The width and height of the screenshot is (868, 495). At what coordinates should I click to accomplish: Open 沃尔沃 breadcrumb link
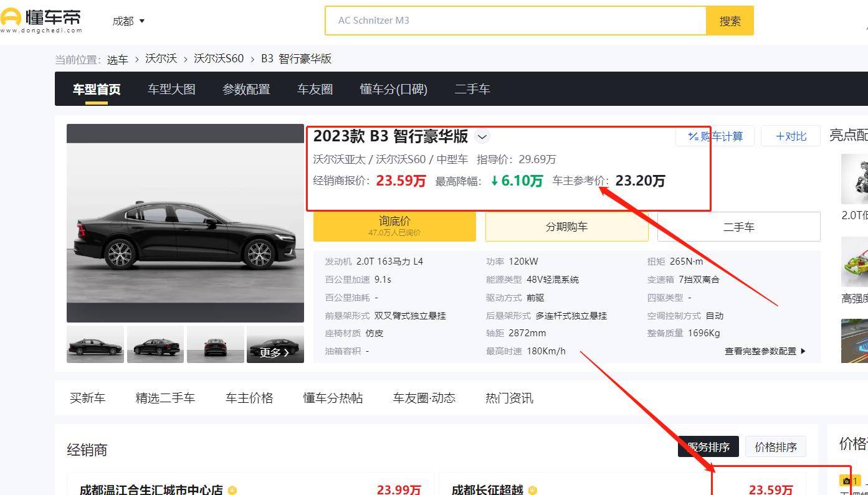[x=161, y=59]
